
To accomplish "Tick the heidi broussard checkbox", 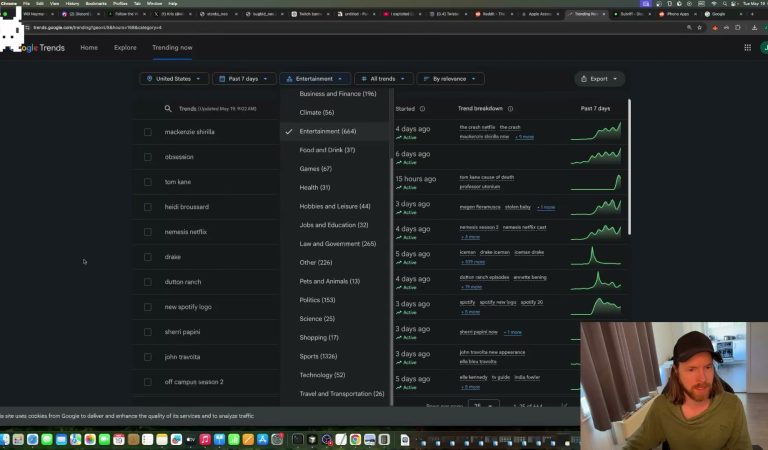I will point(147,207).
